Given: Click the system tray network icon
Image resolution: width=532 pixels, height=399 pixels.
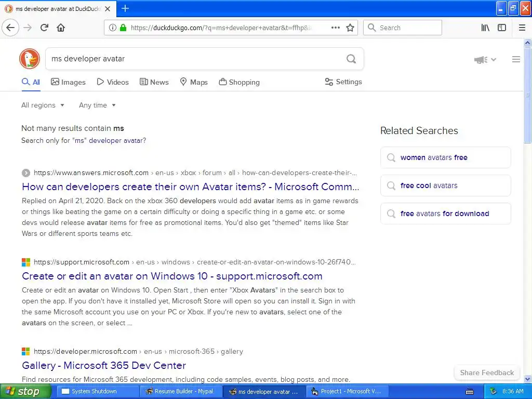Looking at the screenshot, I should (493, 392).
